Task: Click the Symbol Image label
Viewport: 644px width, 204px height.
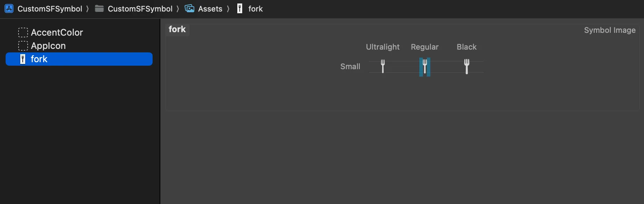Action: coord(610,30)
